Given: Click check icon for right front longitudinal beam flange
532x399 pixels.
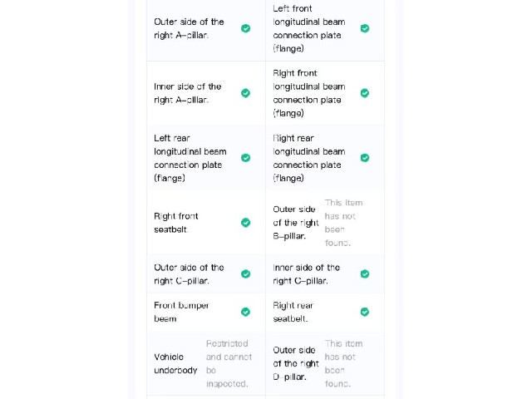Looking at the screenshot, I should (x=365, y=93).
